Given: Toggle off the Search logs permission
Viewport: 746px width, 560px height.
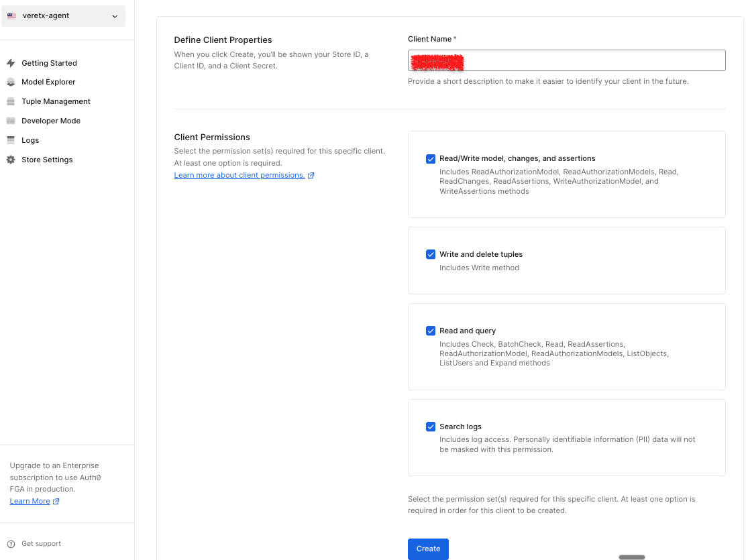Looking at the screenshot, I should point(431,427).
